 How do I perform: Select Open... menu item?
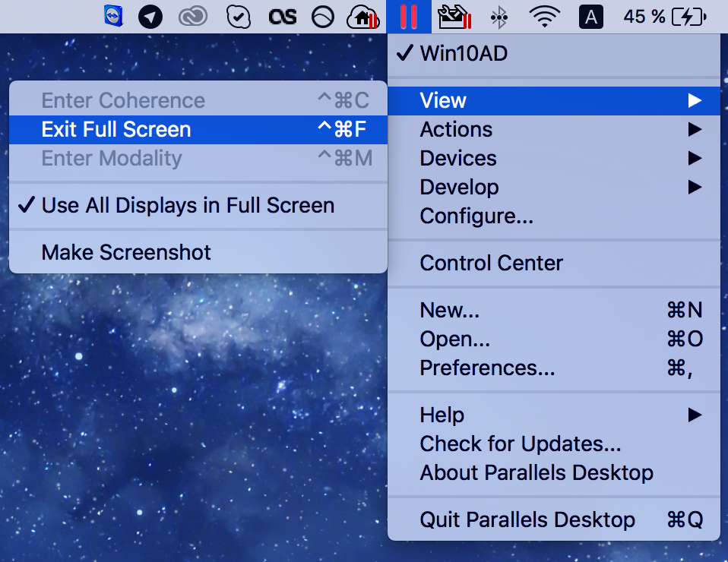[x=553, y=339]
